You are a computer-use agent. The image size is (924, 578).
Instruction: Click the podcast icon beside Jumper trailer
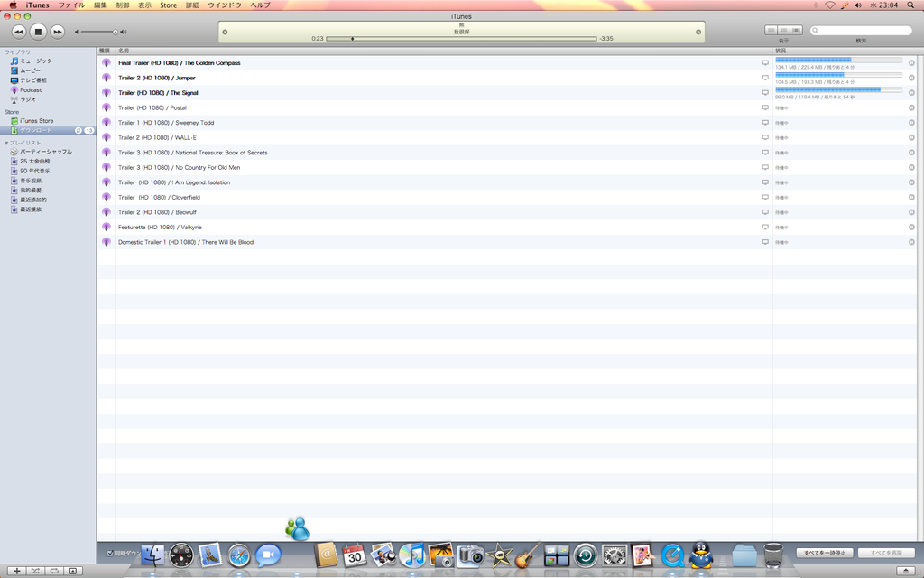pyautogui.click(x=106, y=78)
